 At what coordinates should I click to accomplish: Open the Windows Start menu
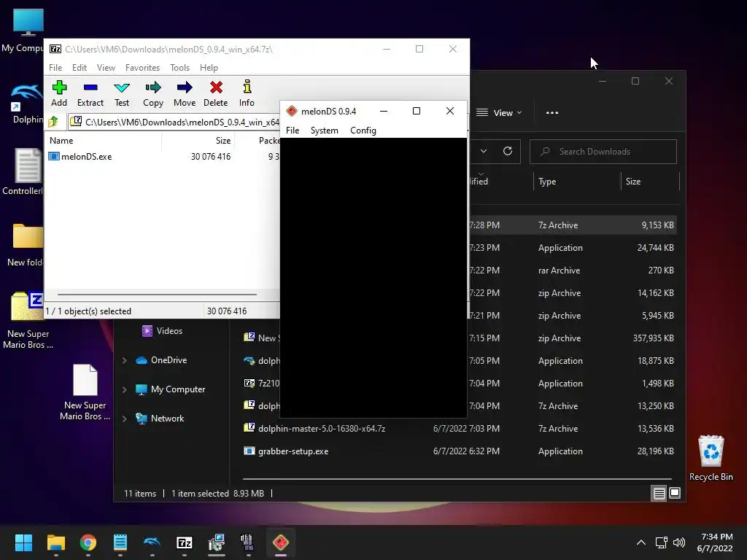click(23, 542)
